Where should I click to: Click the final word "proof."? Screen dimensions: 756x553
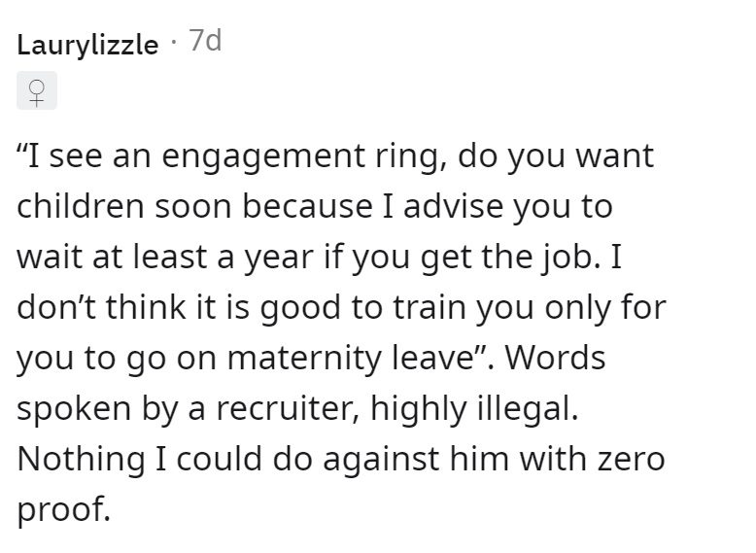coord(63,510)
